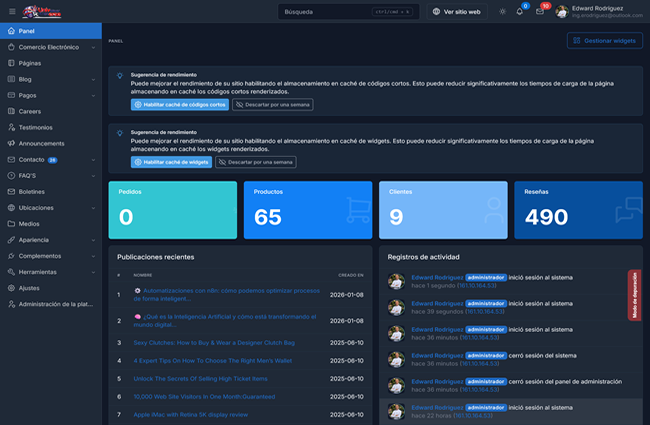Open post Sexy Clutches Designer Clutch Bag
Screen dimensions: 650x425
(214, 343)
